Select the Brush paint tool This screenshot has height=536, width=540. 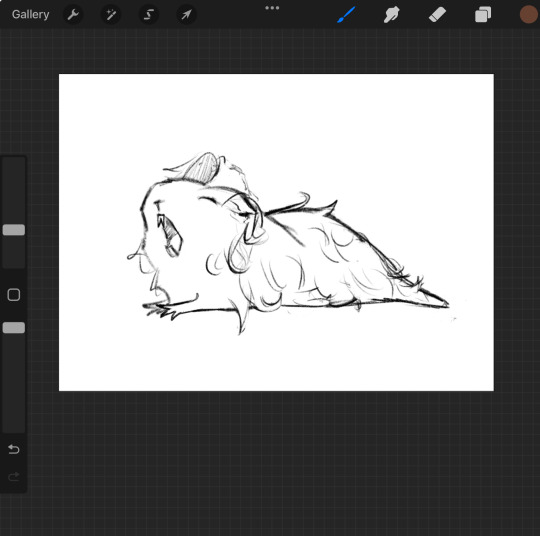pos(346,15)
